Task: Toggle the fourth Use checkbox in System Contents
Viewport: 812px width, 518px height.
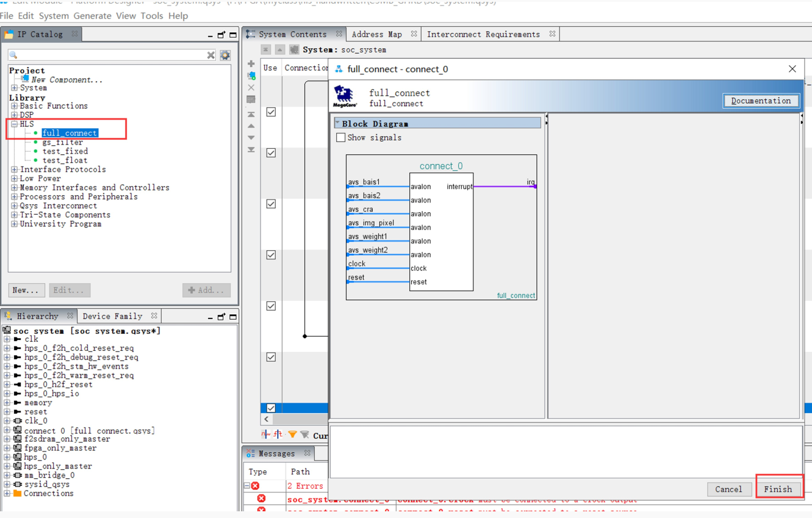Action: [271, 255]
